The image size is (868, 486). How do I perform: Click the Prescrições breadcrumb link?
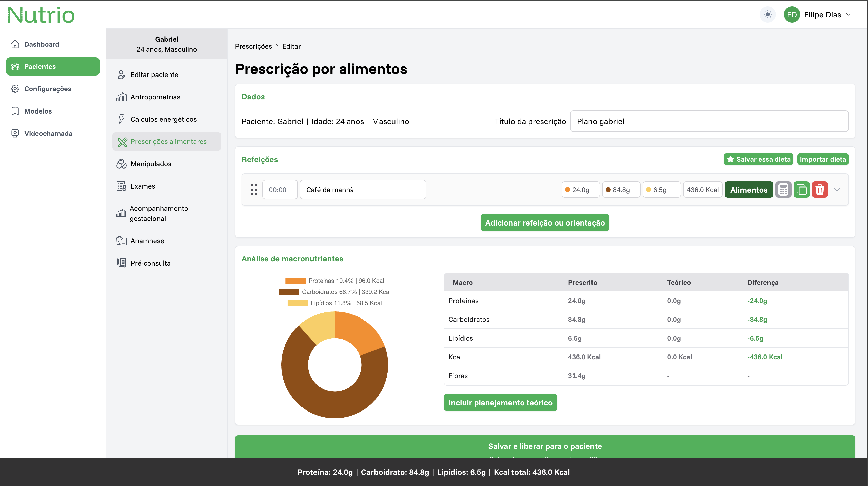[253, 46]
